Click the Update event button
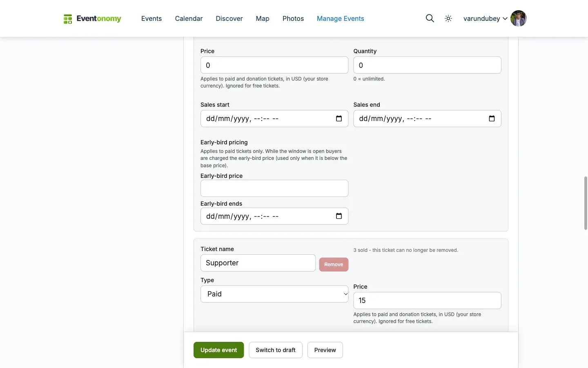 pos(218,350)
